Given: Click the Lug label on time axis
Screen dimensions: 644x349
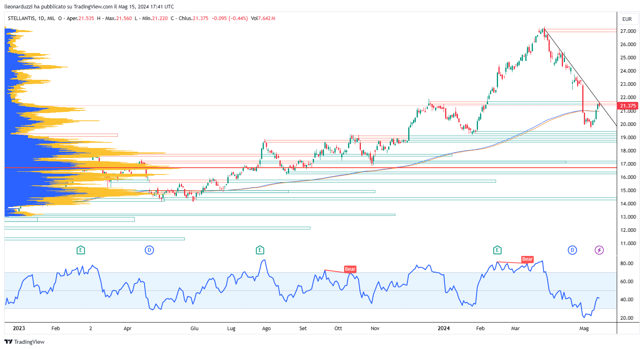Looking at the screenshot, I should tap(231, 329).
